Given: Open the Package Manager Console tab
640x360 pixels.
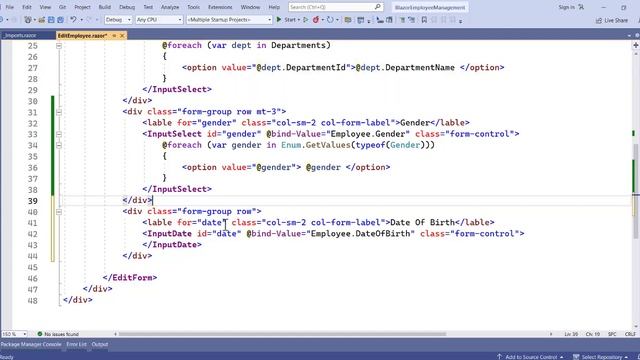Looking at the screenshot, I should pos(31,344).
